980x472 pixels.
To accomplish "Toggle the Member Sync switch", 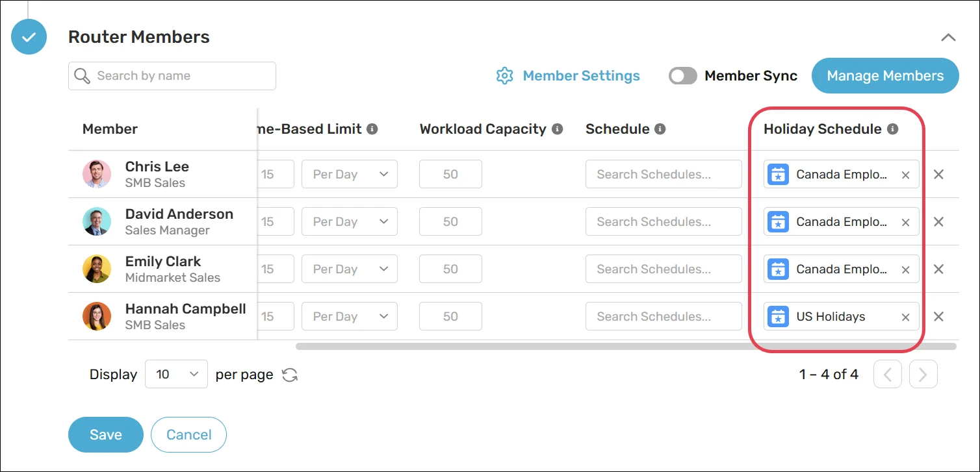I will [683, 76].
